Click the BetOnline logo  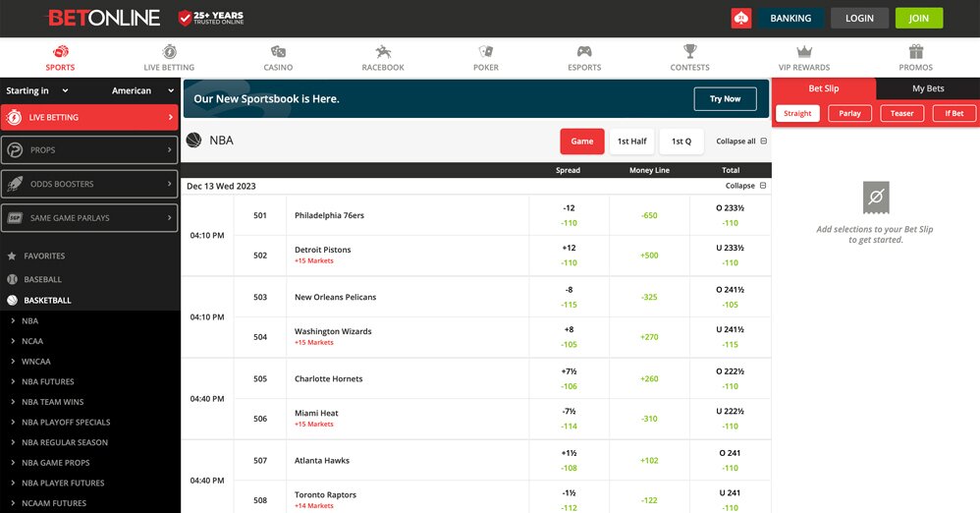[x=104, y=18]
